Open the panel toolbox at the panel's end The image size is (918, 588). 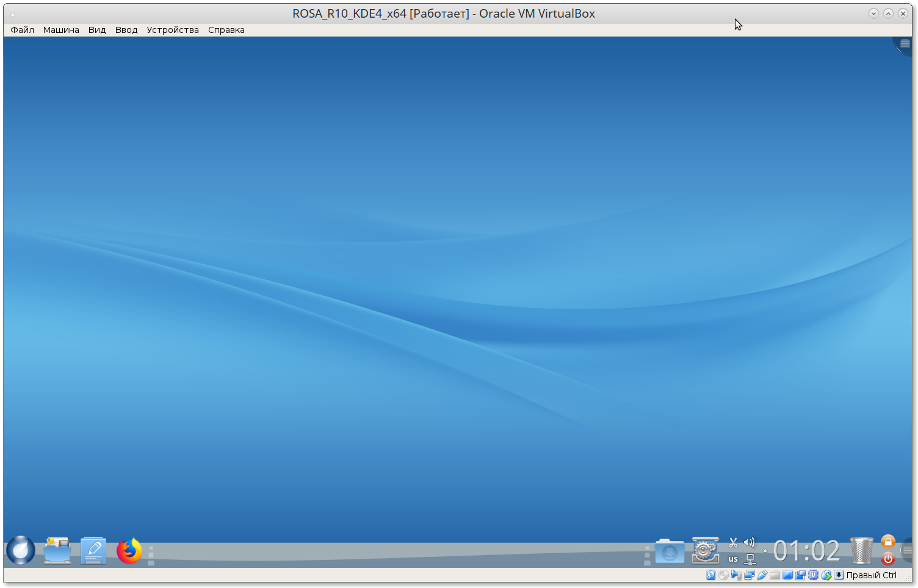906,551
